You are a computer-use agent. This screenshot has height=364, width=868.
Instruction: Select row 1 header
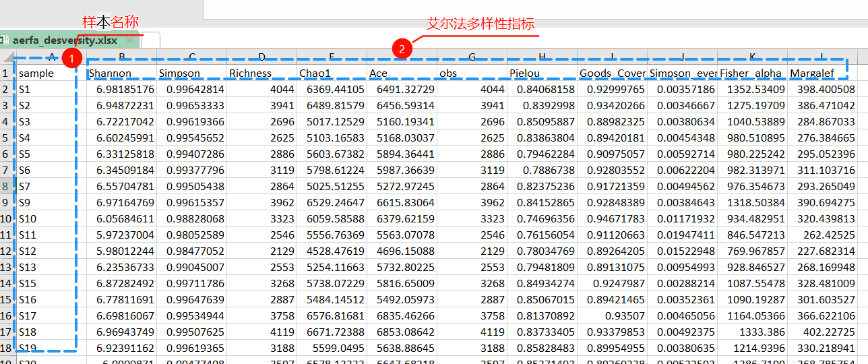(x=7, y=73)
